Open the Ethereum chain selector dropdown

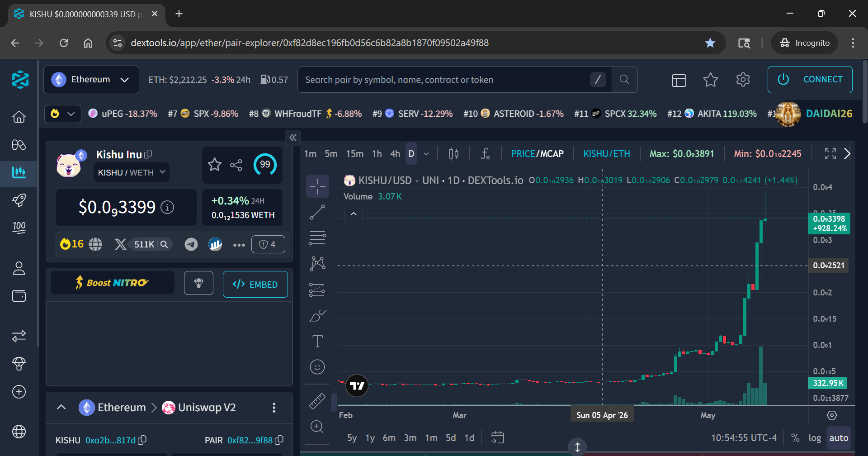[x=91, y=80]
